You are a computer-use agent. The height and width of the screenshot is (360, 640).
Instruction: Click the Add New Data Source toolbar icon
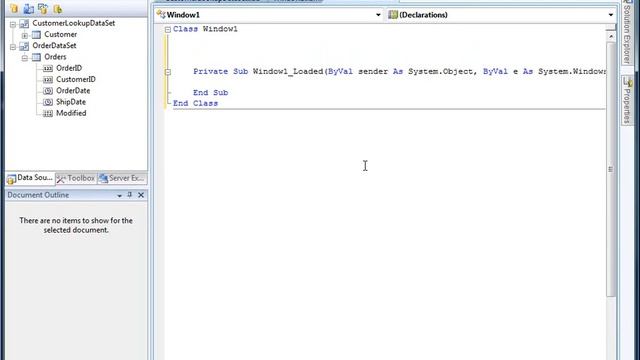(14, 8)
